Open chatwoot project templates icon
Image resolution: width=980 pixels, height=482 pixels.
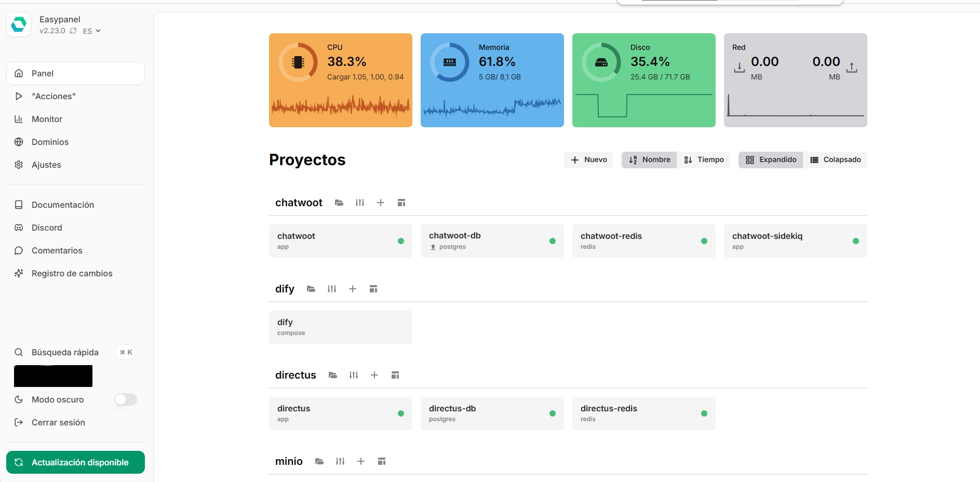(x=401, y=203)
